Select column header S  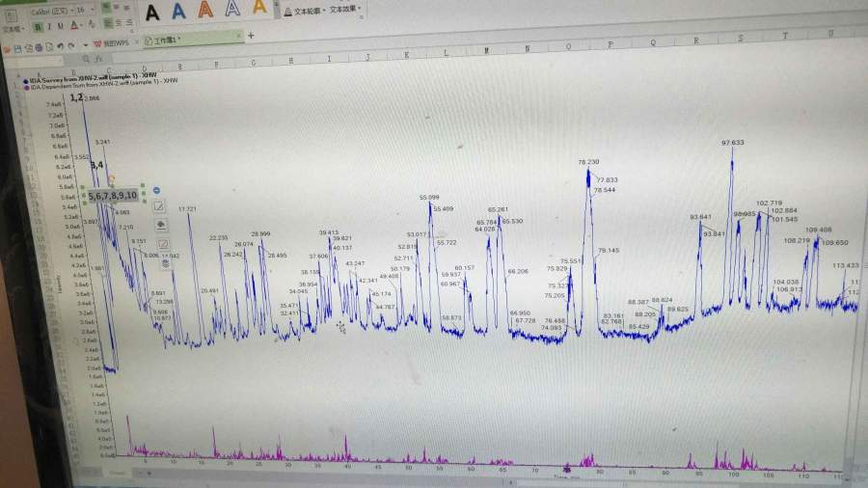pyautogui.click(x=741, y=38)
